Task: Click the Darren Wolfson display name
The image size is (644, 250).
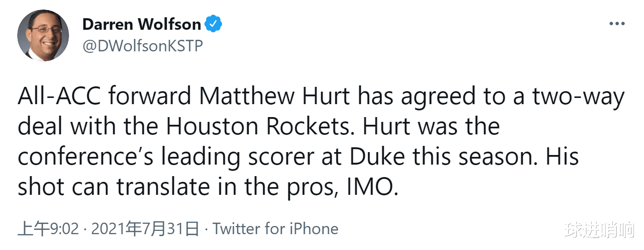Action: pyautogui.click(x=142, y=24)
